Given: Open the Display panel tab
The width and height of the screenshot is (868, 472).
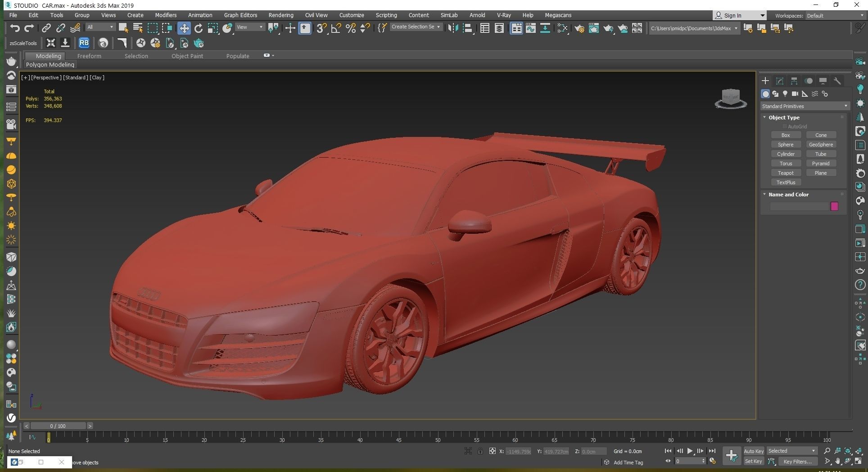Looking at the screenshot, I should point(823,81).
